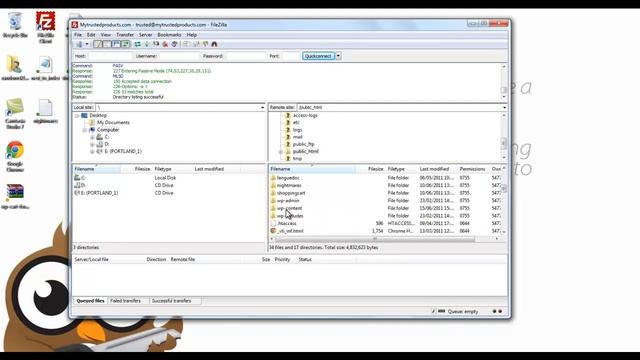Open the View menu
The width and height of the screenshot is (640, 360).
click(x=106, y=35)
